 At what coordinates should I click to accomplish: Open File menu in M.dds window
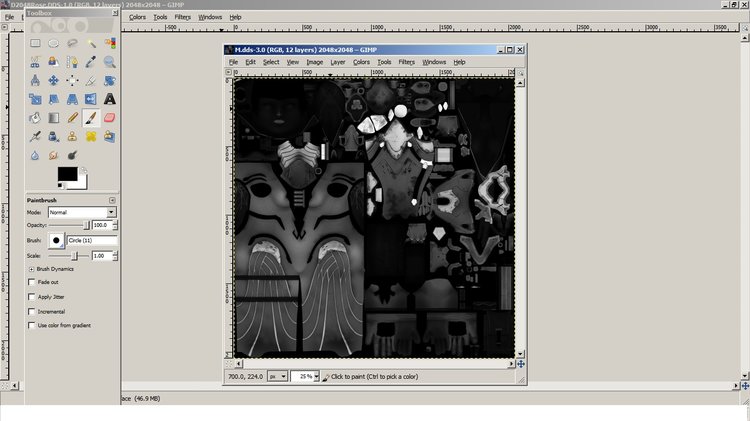pos(233,62)
